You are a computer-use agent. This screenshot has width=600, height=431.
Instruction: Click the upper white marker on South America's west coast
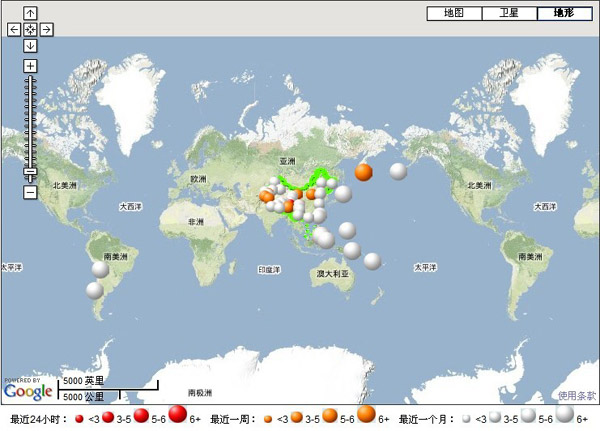(100, 269)
